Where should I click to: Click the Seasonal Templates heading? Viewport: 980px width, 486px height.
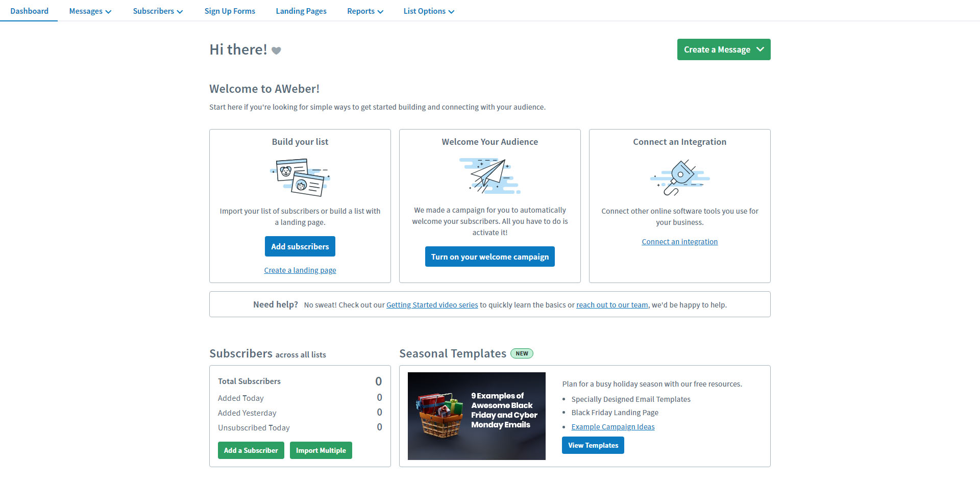tap(453, 353)
